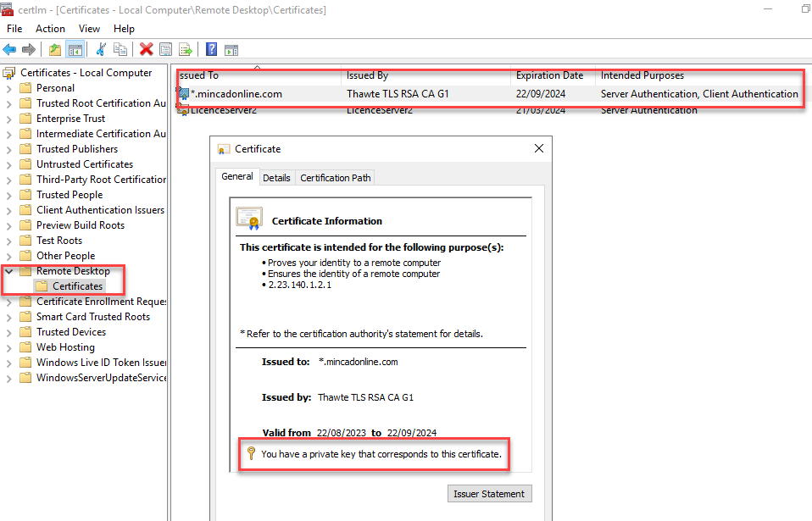Click the Expiration Date column header
The image size is (812, 521).
point(551,75)
